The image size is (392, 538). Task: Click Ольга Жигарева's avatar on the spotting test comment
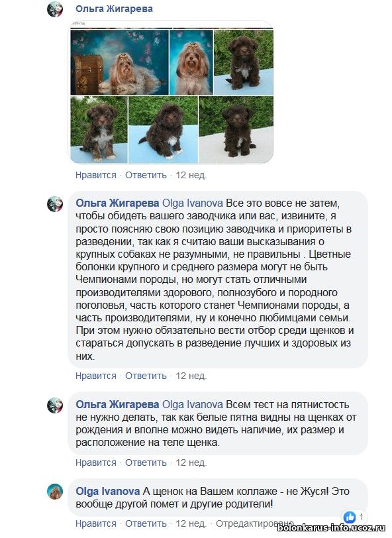pos(55,405)
